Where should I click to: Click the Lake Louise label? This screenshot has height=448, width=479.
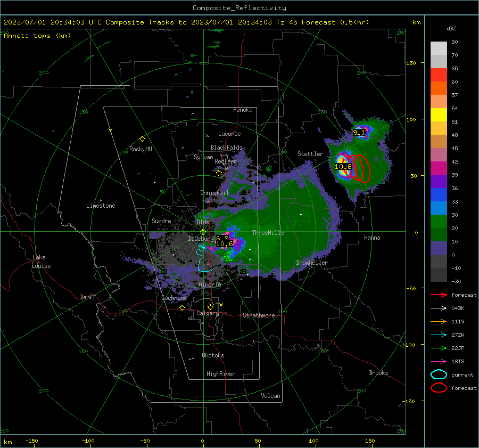coord(41,262)
